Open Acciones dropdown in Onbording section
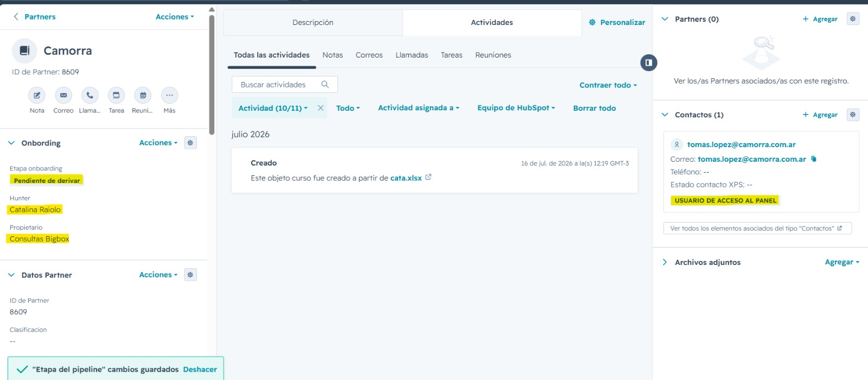 (x=158, y=143)
